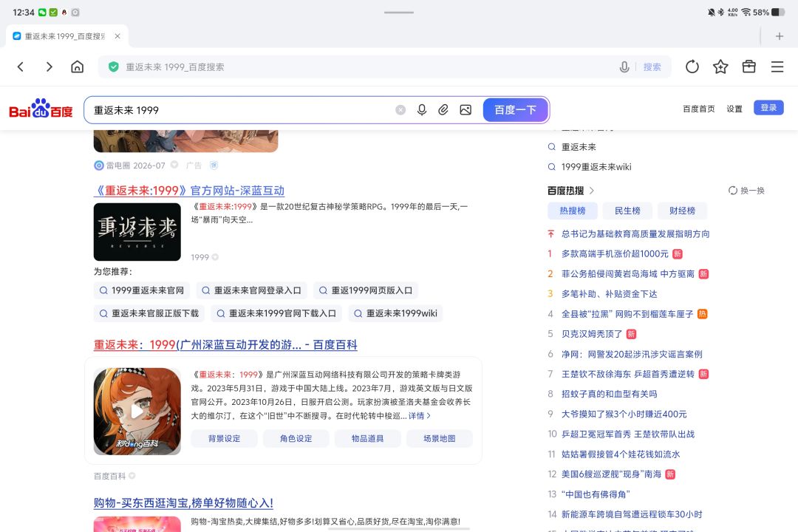The height and width of the screenshot is (532, 798).
Task: Open hot item 多款高端手机涨价超1000元
Action: pyautogui.click(x=615, y=253)
